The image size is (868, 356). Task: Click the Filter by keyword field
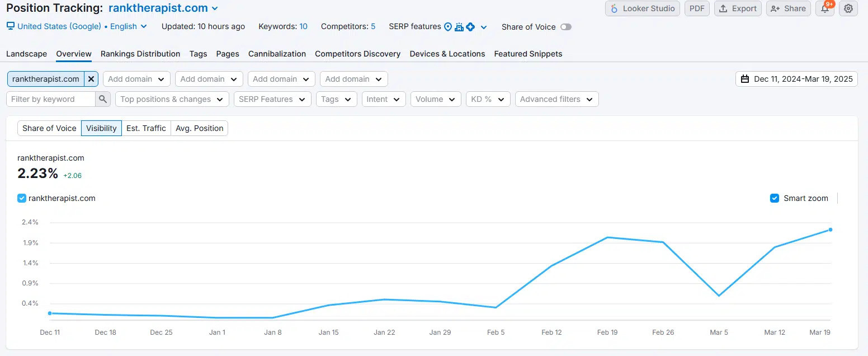pyautogui.click(x=51, y=99)
